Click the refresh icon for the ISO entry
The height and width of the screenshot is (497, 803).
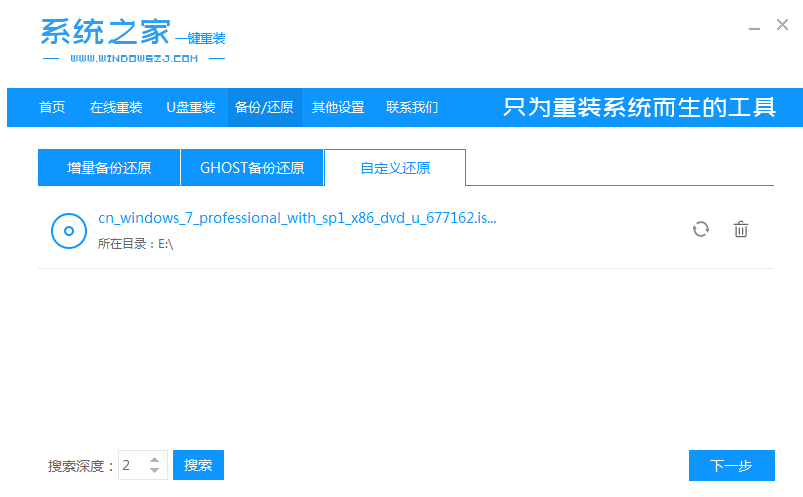pos(701,229)
